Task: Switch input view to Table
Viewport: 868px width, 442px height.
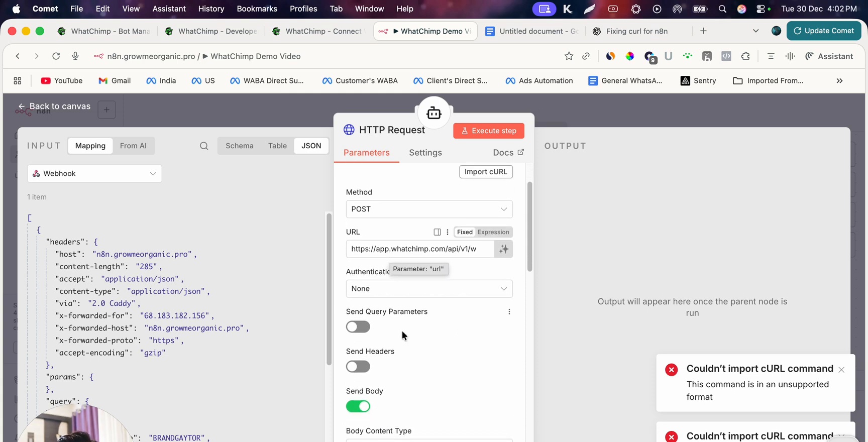Action: [x=277, y=146]
